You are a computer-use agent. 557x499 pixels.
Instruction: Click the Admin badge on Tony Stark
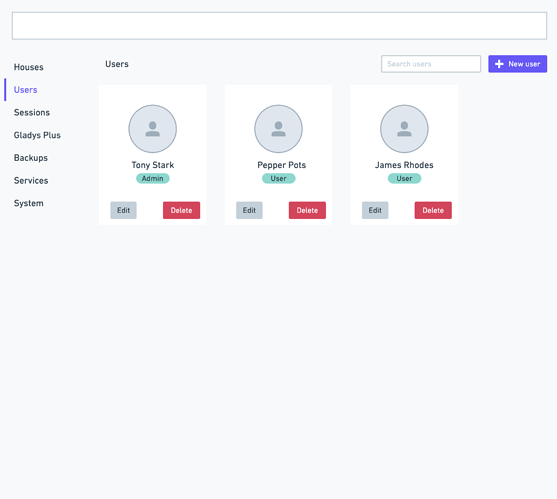(x=152, y=178)
